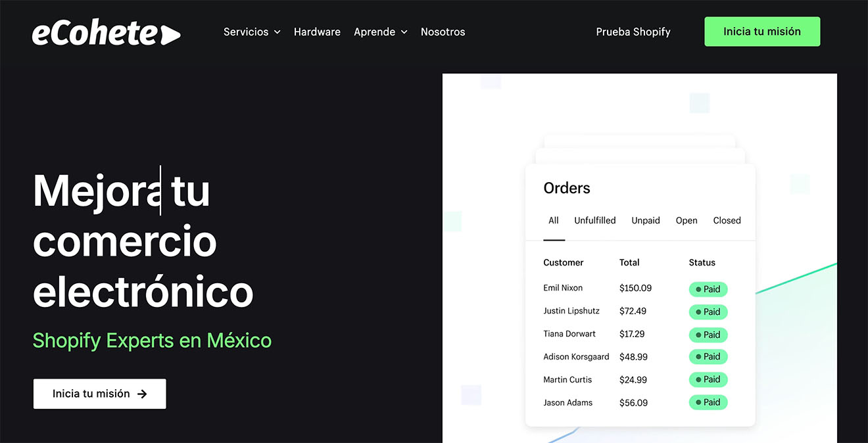The width and height of the screenshot is (868, 443).
Task: Open the Prueba Shopify link
Action: [633, 32]
